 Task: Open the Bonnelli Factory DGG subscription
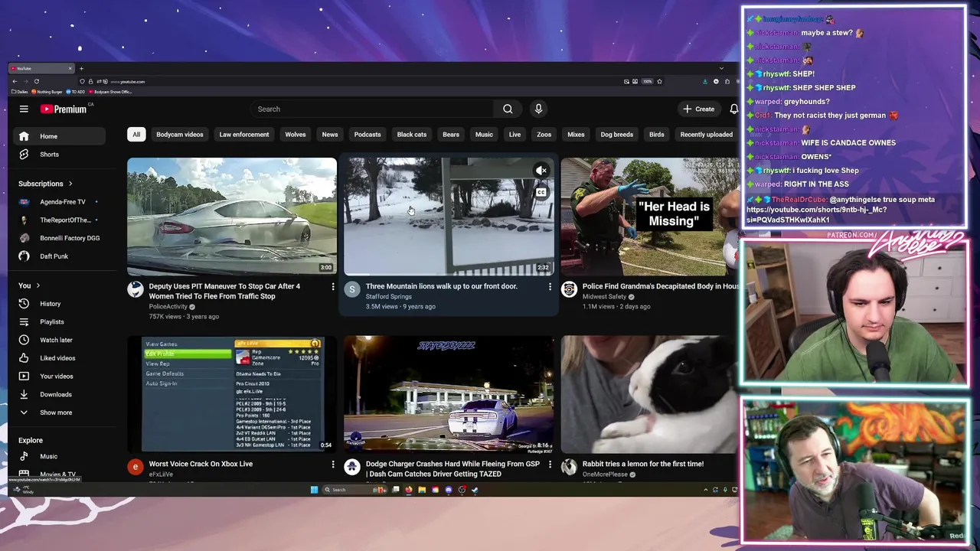[x=60, y=238]
